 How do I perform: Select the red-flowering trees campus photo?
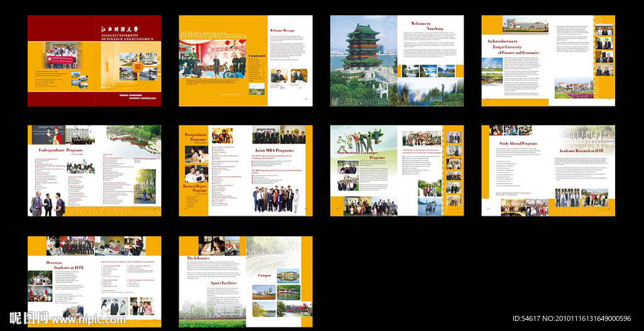294,308
